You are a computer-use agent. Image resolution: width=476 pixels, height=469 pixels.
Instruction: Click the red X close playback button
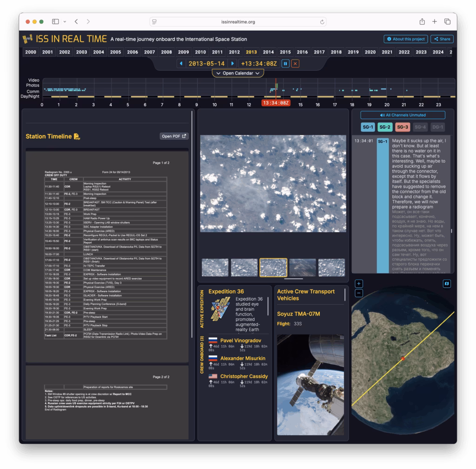(x=295, y=64)
